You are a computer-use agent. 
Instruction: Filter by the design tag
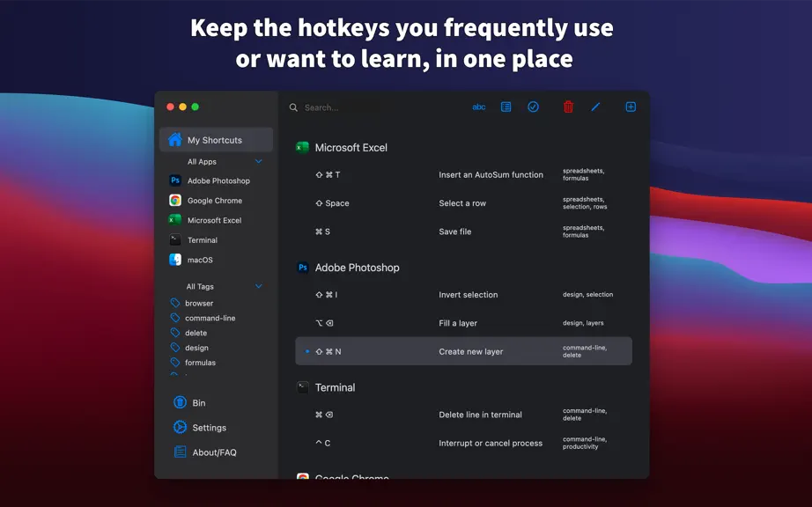196,348
